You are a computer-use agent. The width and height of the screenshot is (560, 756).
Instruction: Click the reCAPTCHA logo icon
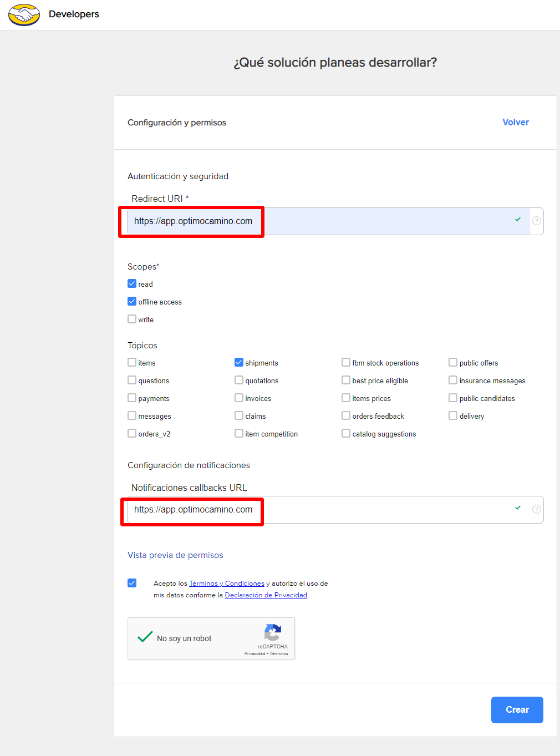[273, 632]
